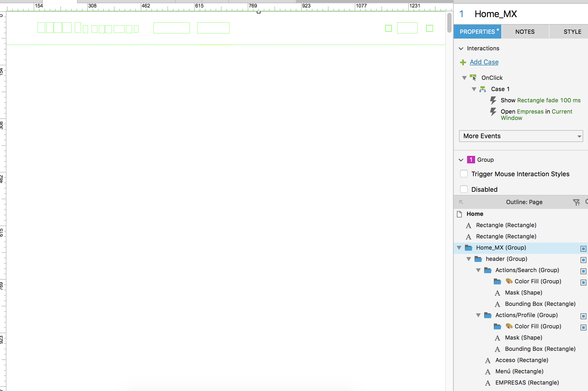Click the canvas vertical scrollbar thumb

[x=449, y=23]
